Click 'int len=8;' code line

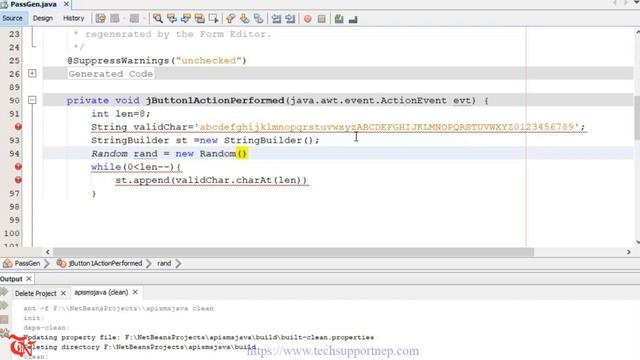click(x=121, y=114)
